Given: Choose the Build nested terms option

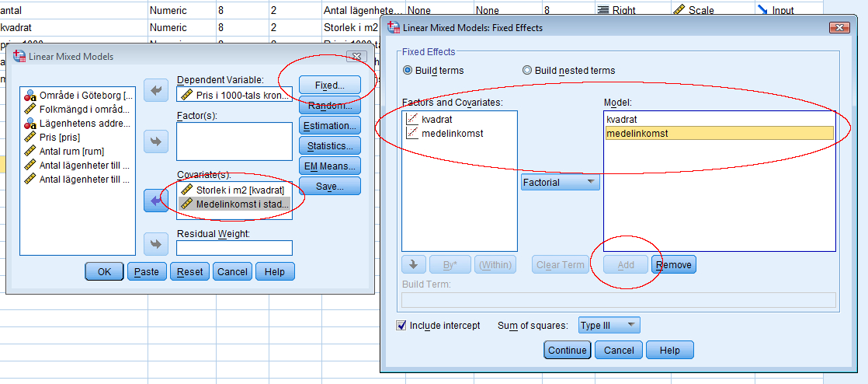Looking at the screenshot, I should pyautogui.click(x=528, y=71).
